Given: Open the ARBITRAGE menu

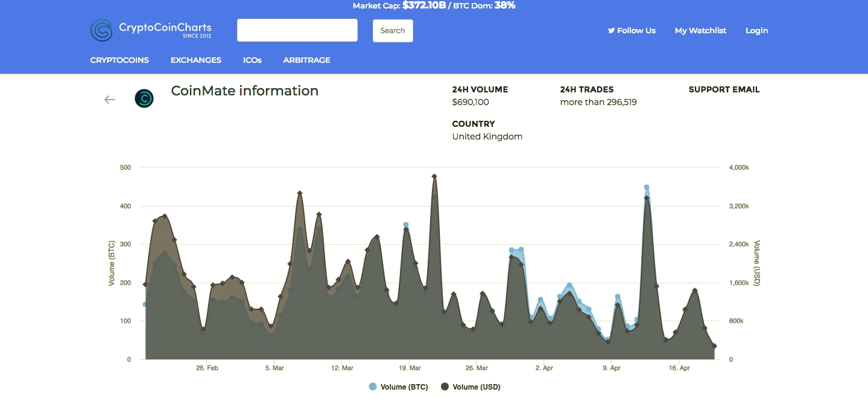Looking at the screenshot, I should 306,60.
